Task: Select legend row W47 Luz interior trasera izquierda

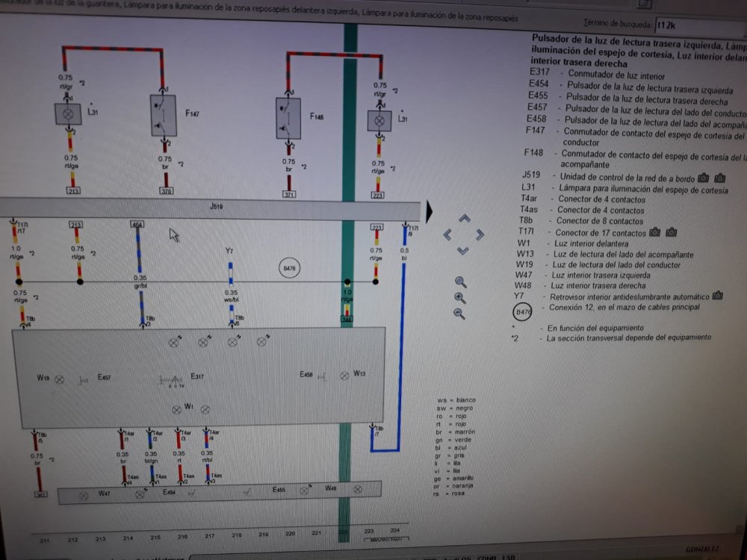Action: [x=582, y=275]
